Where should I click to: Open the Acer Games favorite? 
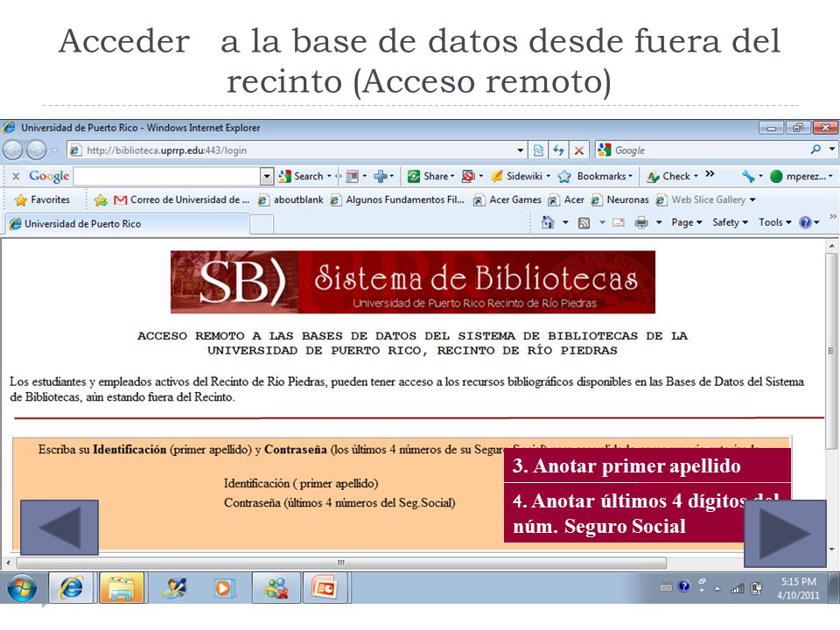[507, 199]
